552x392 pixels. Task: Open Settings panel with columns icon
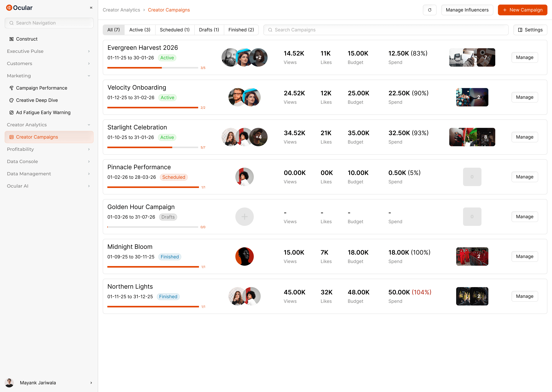pos(530,30)
